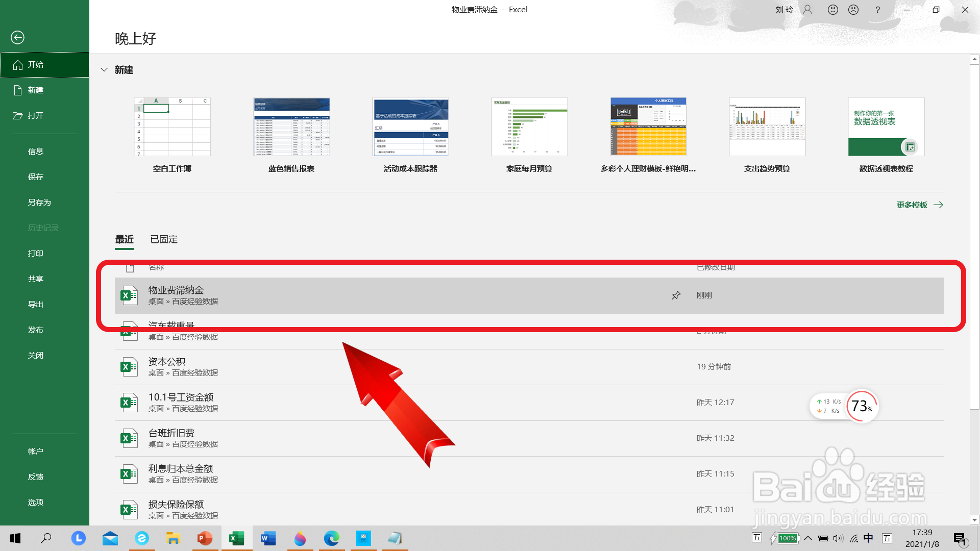Open the 10.1号工资金额 workbook
This screenshot has height=551, width=980.
click(x=529, y=403)
